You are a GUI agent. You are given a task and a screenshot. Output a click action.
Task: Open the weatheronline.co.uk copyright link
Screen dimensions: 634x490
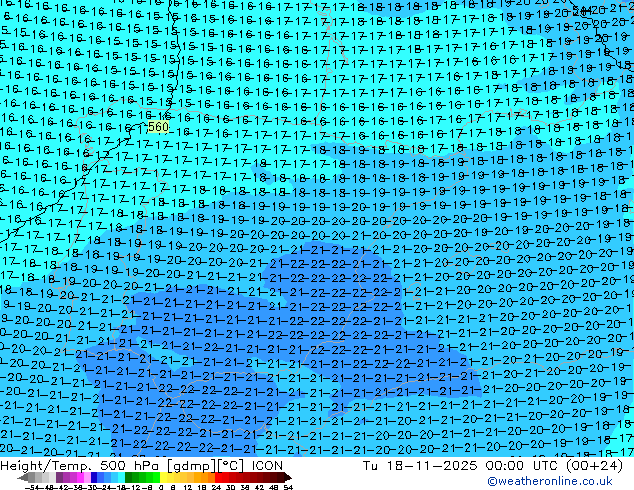click(550, 481)
